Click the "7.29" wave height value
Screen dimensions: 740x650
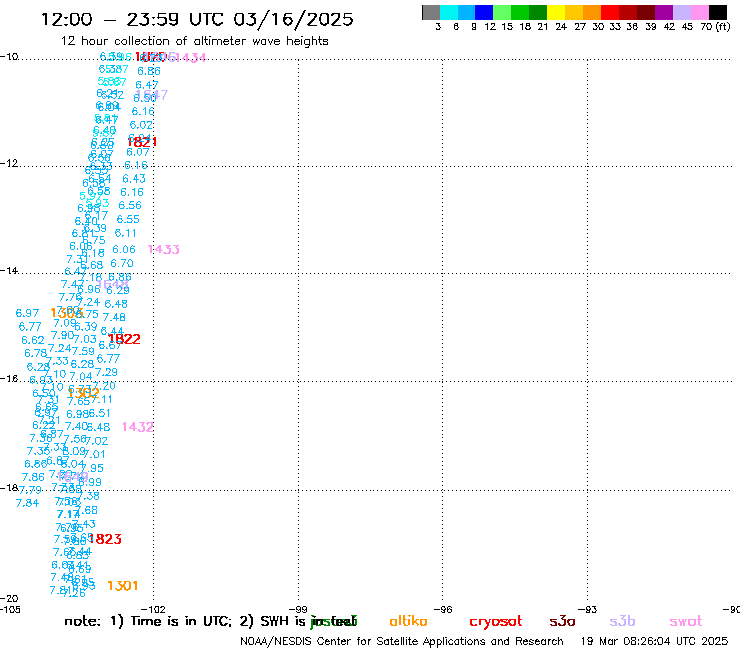tap(106, 372)
